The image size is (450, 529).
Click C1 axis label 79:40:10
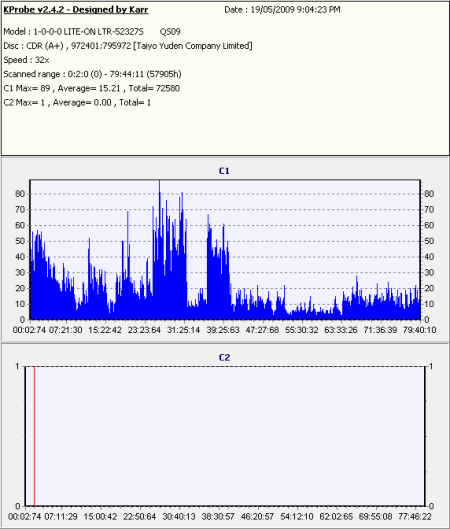pyautogui.click(x=420, y=330)
